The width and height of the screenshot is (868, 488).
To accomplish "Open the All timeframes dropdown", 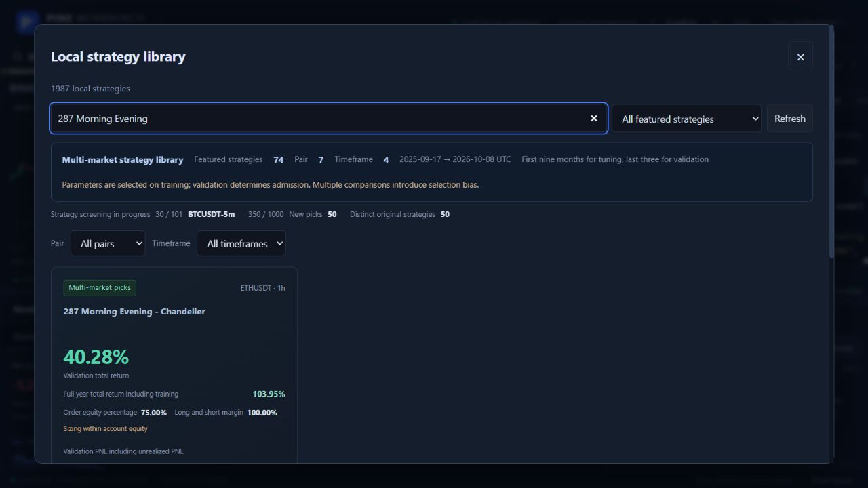I will (x=241, y=243).
